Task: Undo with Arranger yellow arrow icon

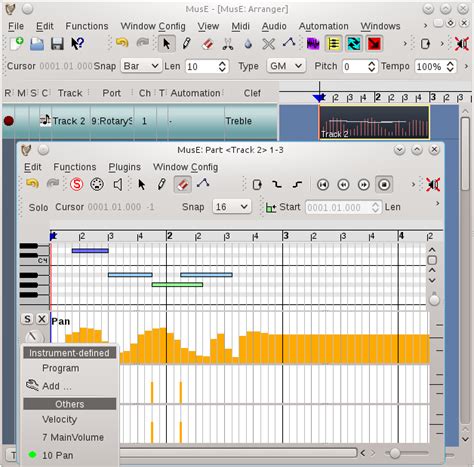Action: pyautogui.click(x=122, y=43)
